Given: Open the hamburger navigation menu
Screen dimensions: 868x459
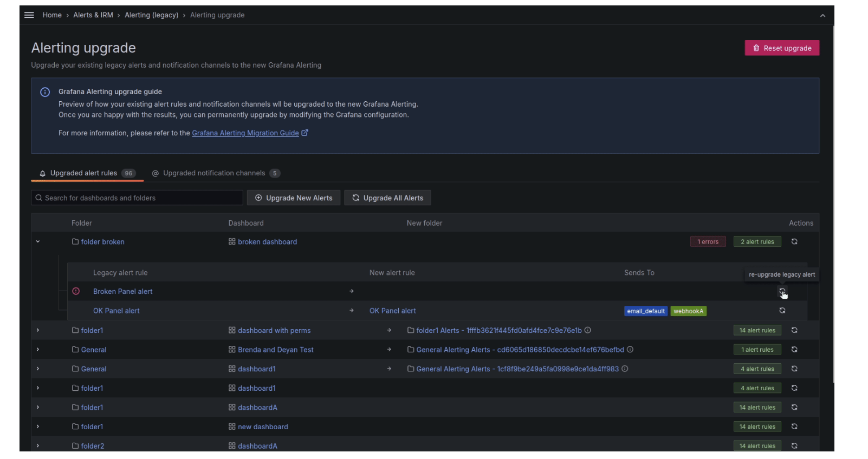Looking at the screenshot, I should click(x=29, y=15).
